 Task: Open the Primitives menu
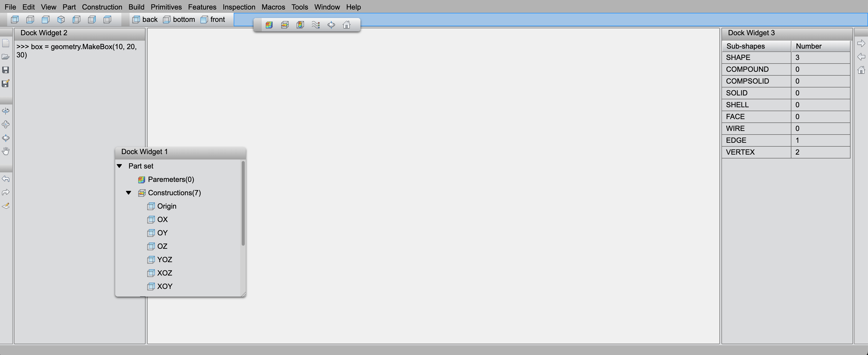[x=166, y=7]
